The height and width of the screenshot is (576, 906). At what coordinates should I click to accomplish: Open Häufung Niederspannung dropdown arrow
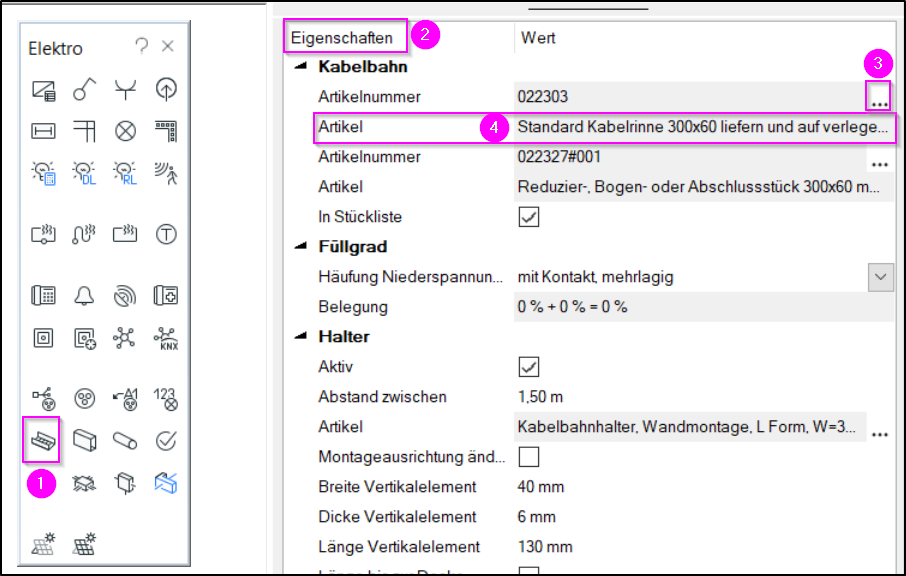coord(881,277)
